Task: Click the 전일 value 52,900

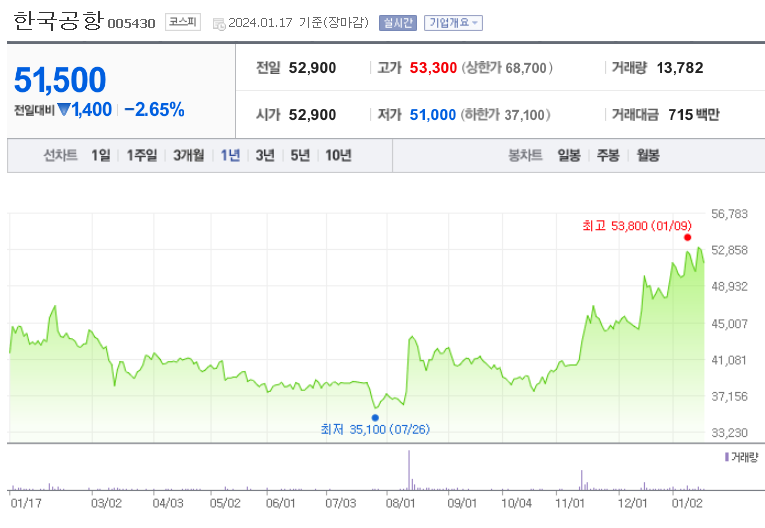Action: 312,68
